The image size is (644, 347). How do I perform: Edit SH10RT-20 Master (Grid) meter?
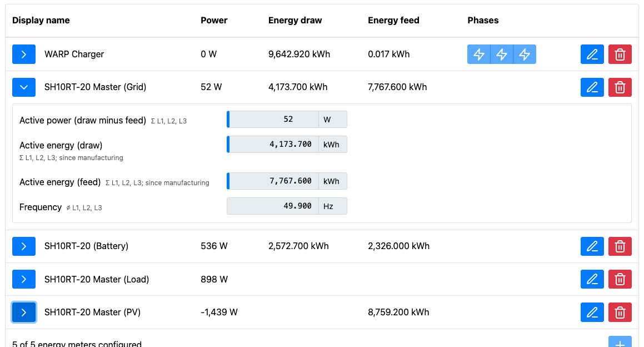click(592, 87)
